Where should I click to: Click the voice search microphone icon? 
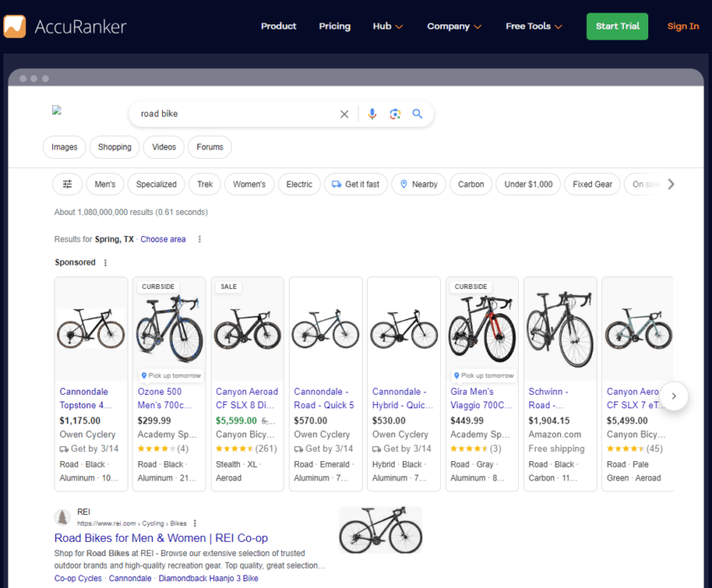(372, 114)
